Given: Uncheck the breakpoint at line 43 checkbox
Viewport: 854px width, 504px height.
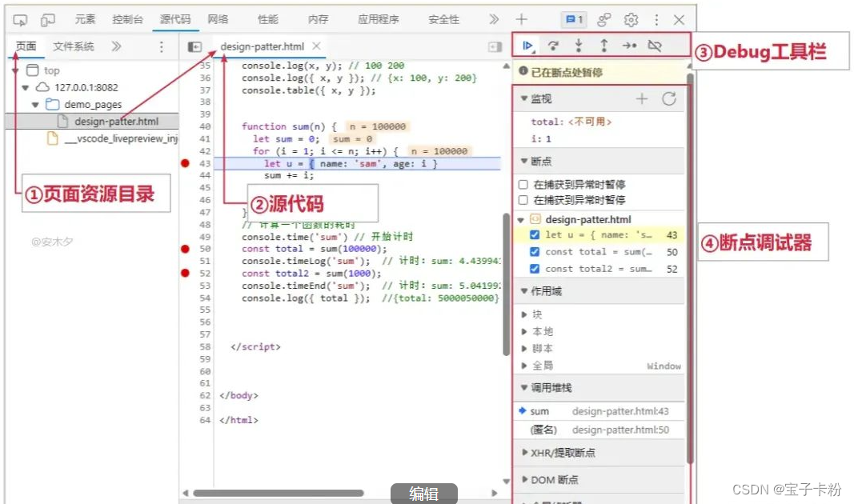Looking at the screenshot, I should point(535,234).
